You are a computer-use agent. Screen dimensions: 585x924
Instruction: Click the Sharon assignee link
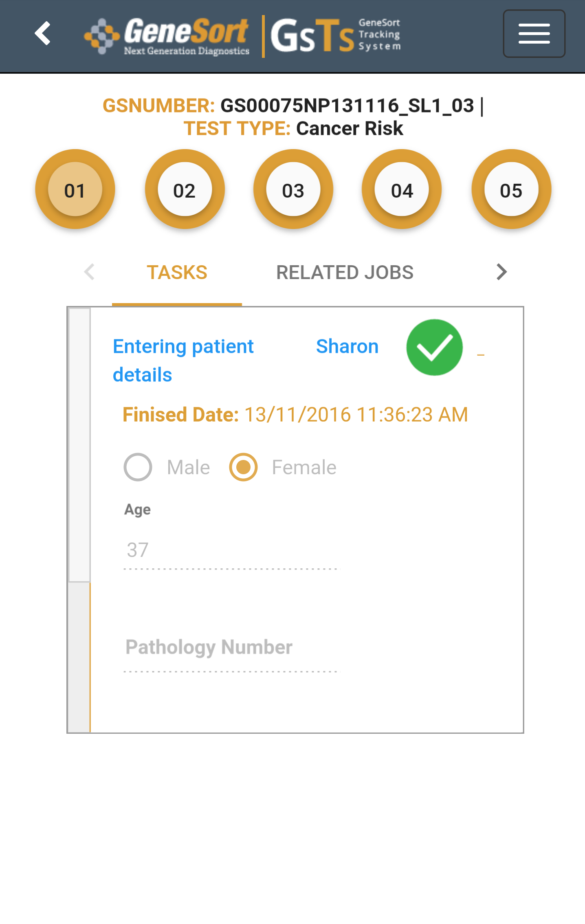pyautogui.click(x=347, y=346)
